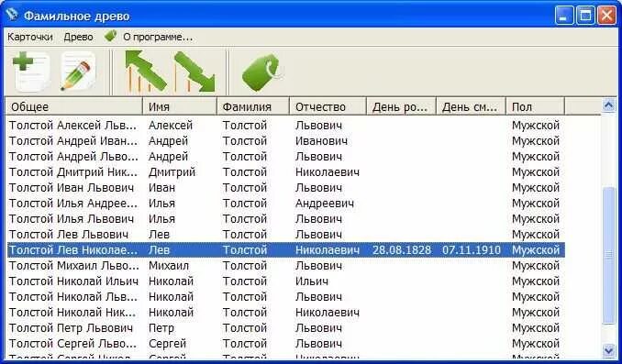Click the Алексей name cell
622x364 pixels.
171,126
